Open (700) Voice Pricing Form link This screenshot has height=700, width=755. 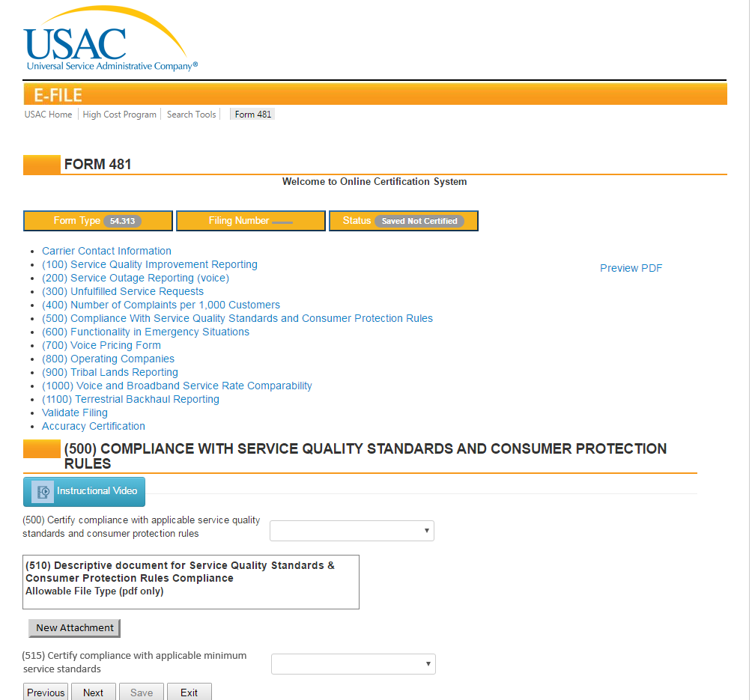[x=101, y=345]
